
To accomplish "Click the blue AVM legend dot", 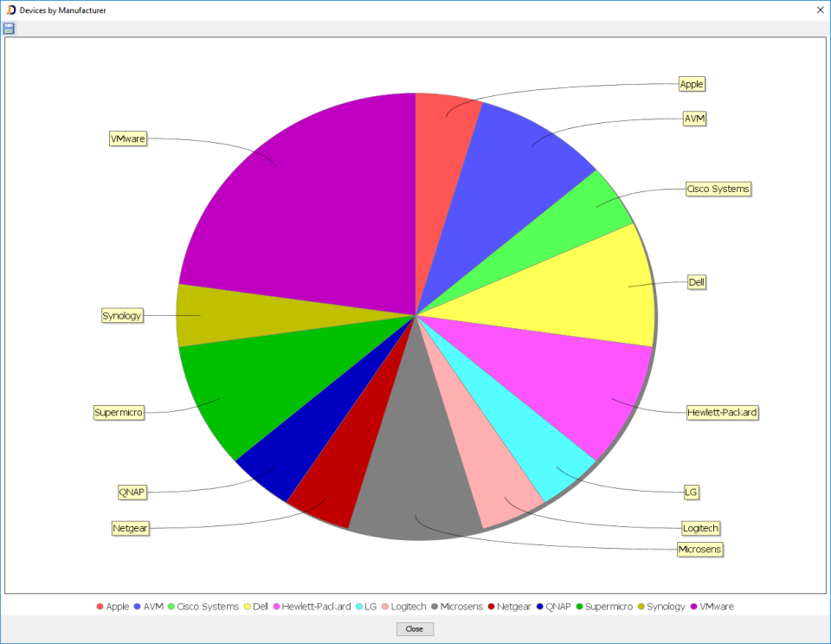I will [138, 607].
